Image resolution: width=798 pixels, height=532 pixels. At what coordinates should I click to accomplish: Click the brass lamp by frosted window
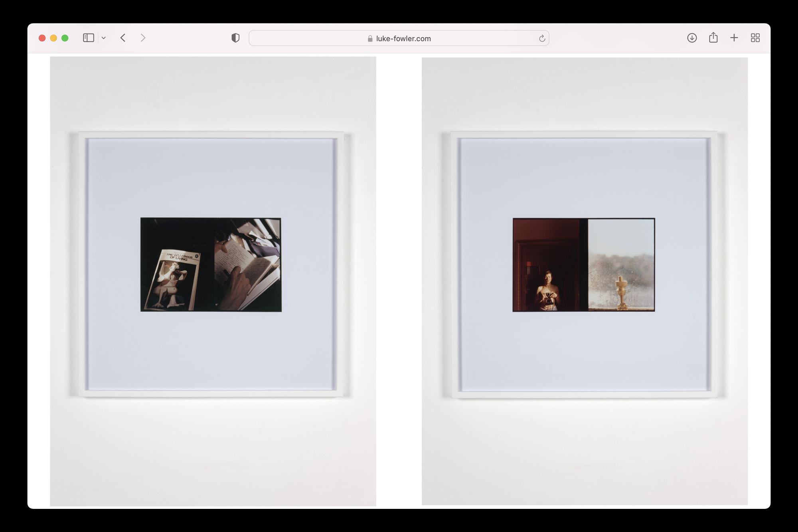[x=621, y=293]
